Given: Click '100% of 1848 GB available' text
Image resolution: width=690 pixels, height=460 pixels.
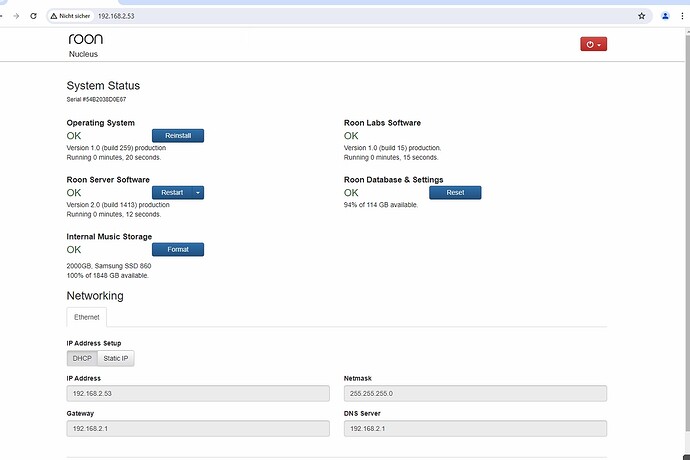Looking at the screenshot, I should (x=107, y=276).
